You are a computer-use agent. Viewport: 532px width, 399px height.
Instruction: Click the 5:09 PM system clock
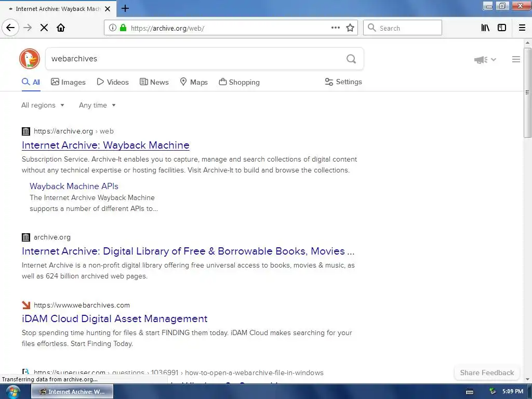tap(513, 391)
